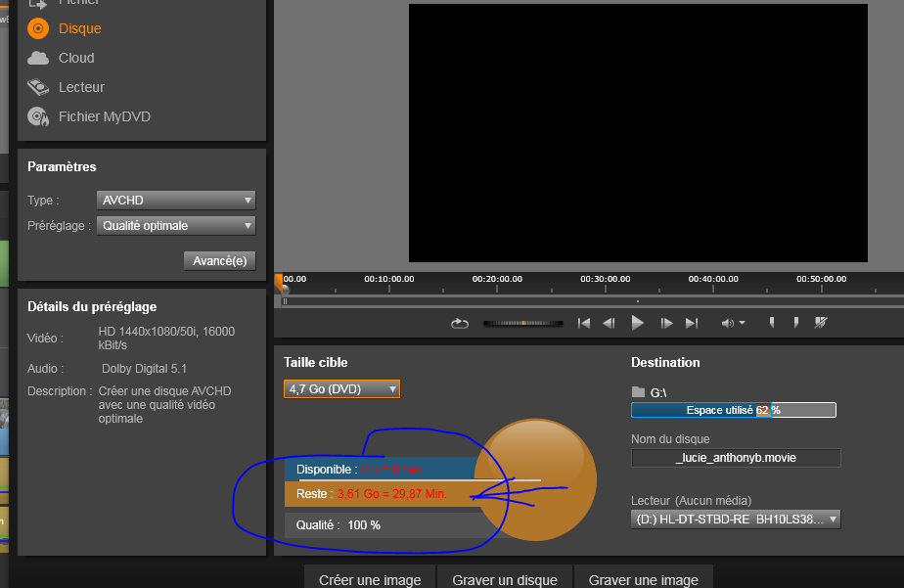Select the Cloud export option

point(76,58)
